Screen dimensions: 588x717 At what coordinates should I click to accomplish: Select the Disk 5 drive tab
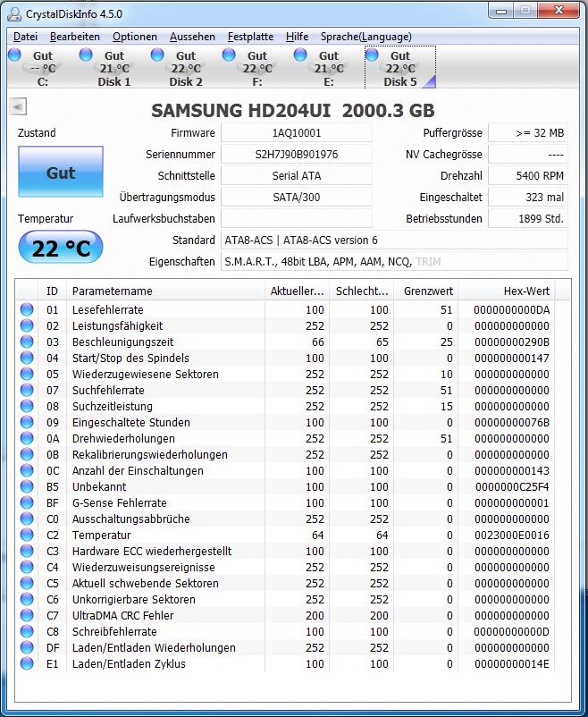click(x=400, y=68)
